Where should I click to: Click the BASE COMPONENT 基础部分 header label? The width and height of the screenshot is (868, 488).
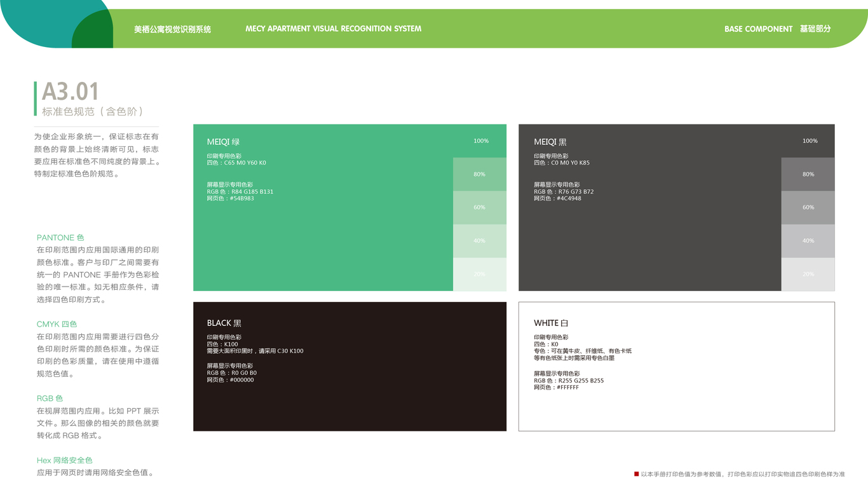pyautogui.click(x=777, y=29)
